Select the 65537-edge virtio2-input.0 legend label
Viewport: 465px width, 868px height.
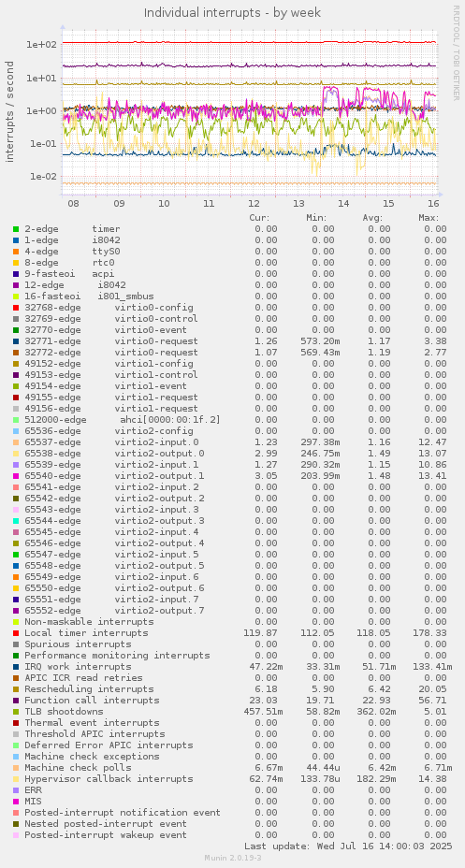[111, 441]
